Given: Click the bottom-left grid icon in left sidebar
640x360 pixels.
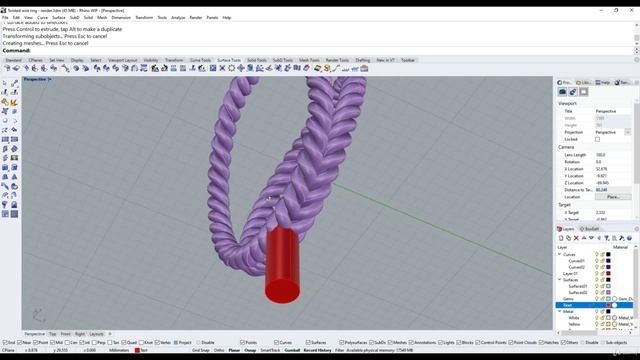Looking at the screenshot, I should pyautogui.click(x=5, y=214).
